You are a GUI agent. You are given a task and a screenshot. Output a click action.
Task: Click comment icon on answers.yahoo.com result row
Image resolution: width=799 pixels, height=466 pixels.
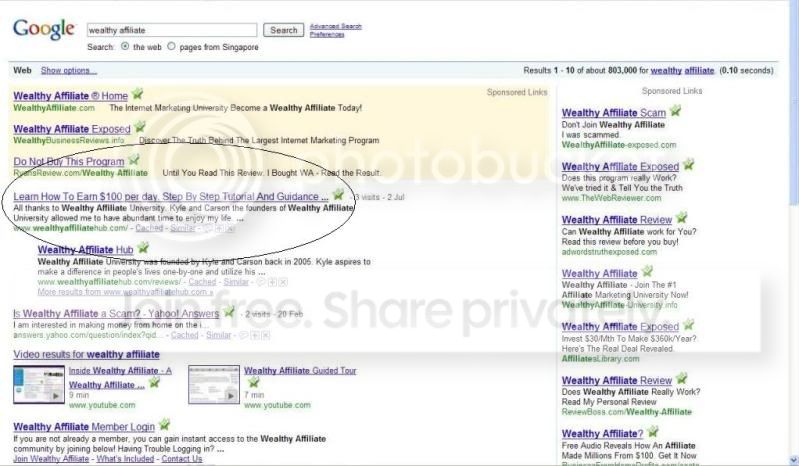pyautogui.click(x=243, y=335)
